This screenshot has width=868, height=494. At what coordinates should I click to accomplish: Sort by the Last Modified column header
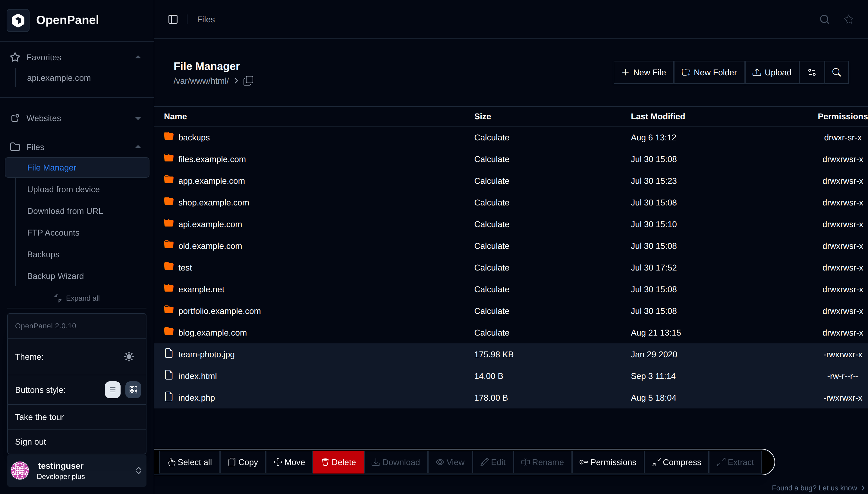[658, 116]
